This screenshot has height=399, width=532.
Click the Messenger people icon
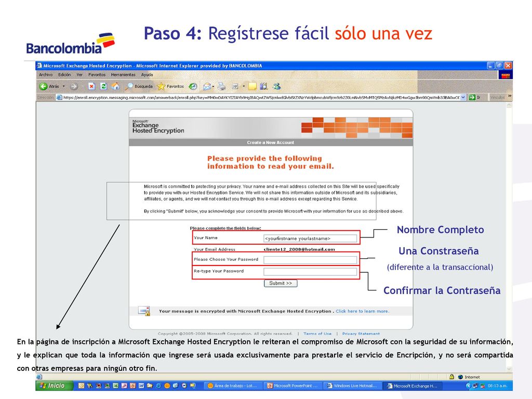click(276, 87)
